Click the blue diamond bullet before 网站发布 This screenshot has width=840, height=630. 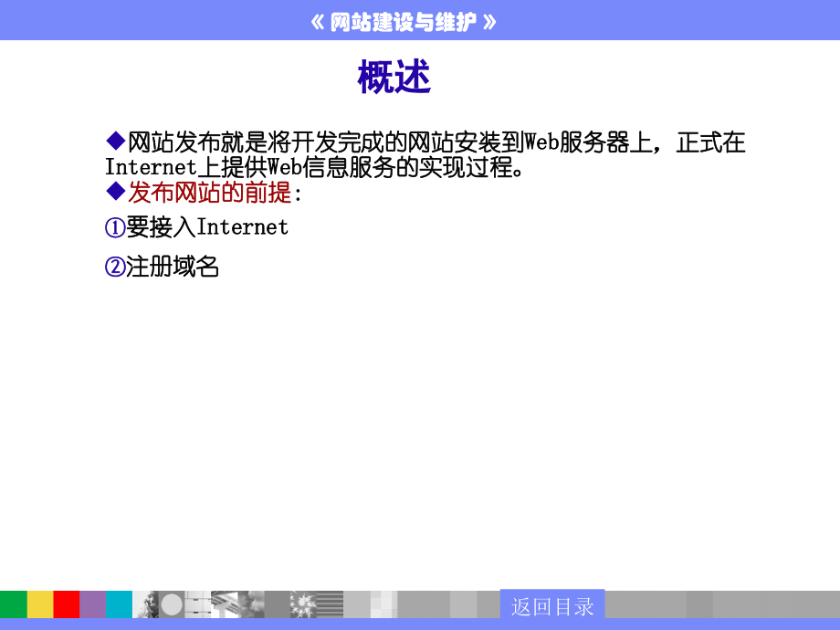(115, 141)
